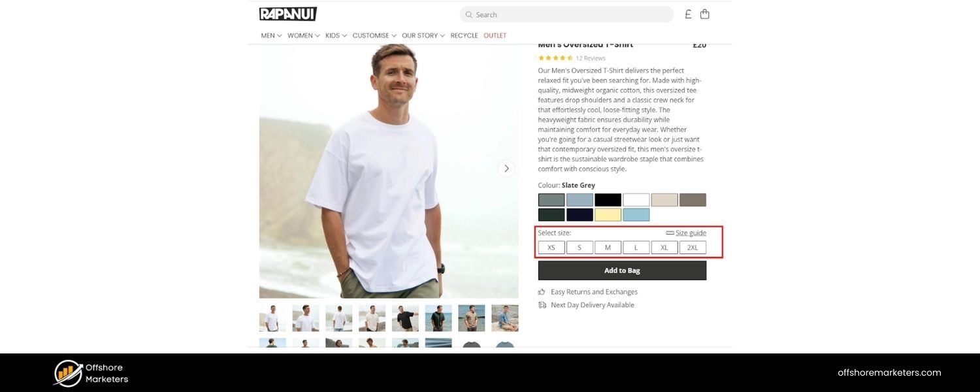Type in the Search field

(x=568, y=14)
